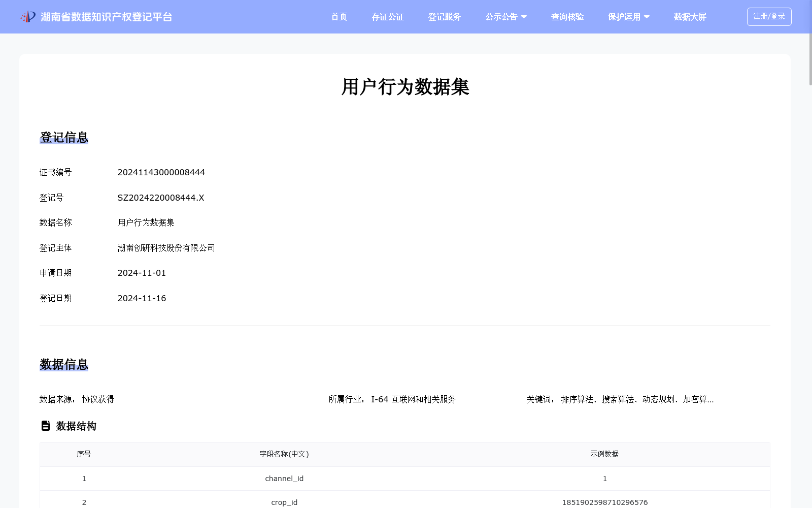Select certificate number 20241143000008444
Image resolution: width=812 pixels, height=508 pixels.
pyautogui.click(x=161, y=172)
